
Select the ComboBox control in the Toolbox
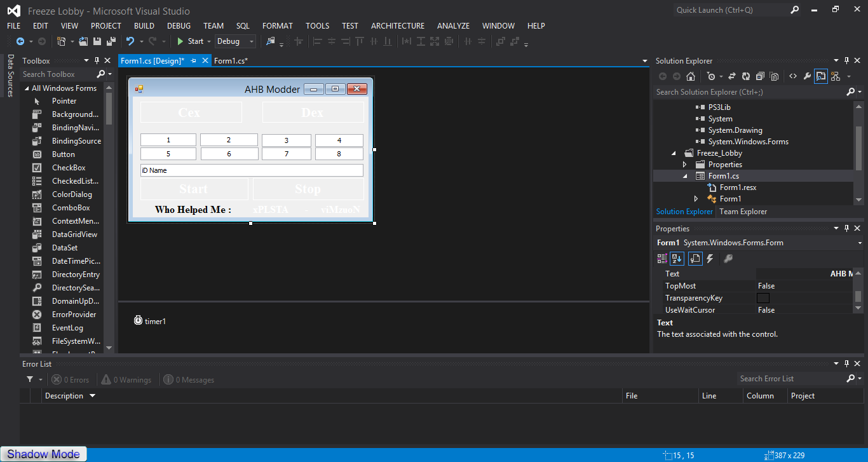[x=71, y=208]
